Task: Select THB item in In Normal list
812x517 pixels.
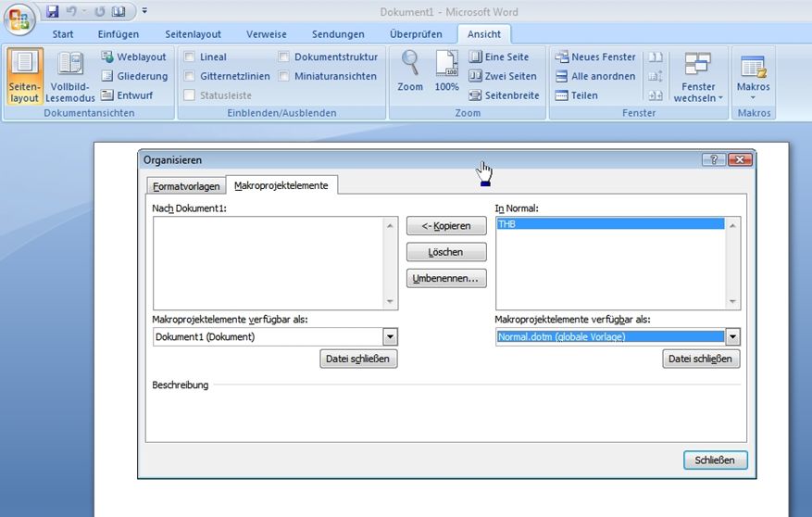Action: tap(610, 224)
